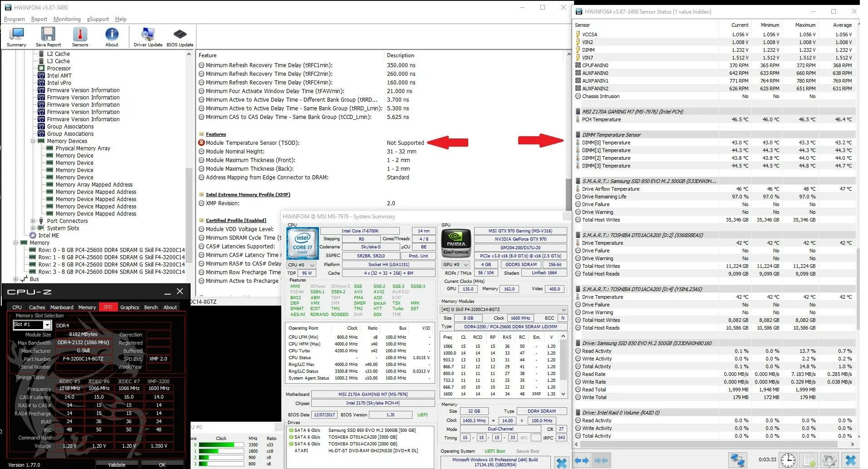Expand the System Slots tree node
Viewport: 868px width, 469px height.
click(33, 228)
